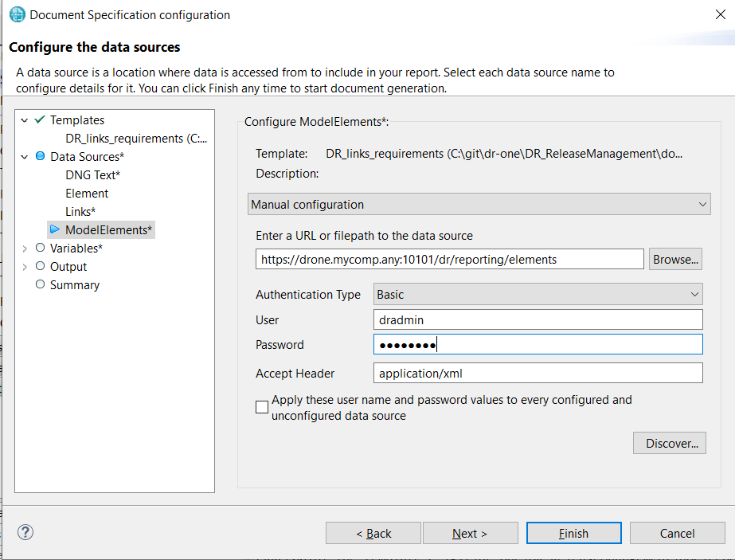Open the Authentication Type dropdown

pyautogui.click(x=538, y=295)
